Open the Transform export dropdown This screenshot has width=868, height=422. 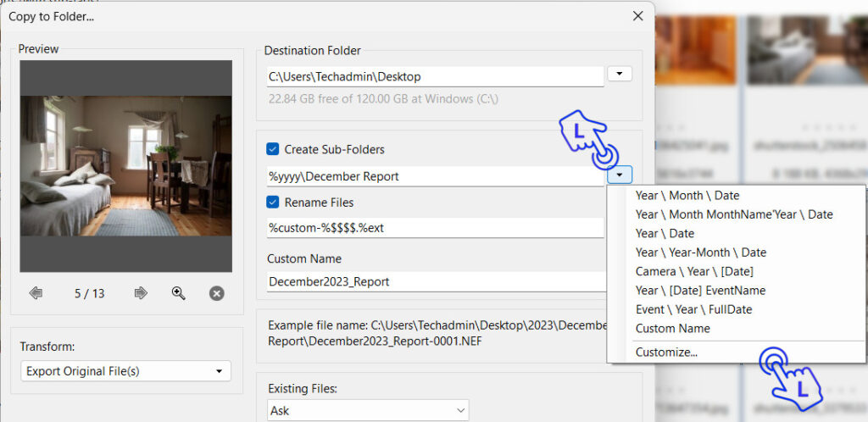click(x=125, y=371)
